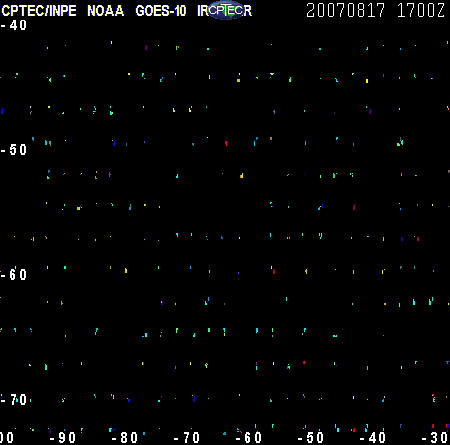450x445 pixels.
Task: Select the NOAA label in the header
Action: (105, 11)
